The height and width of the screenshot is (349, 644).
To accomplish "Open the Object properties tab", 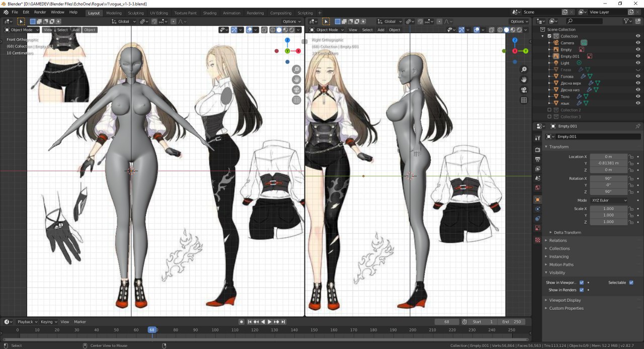I will (537, 199).
